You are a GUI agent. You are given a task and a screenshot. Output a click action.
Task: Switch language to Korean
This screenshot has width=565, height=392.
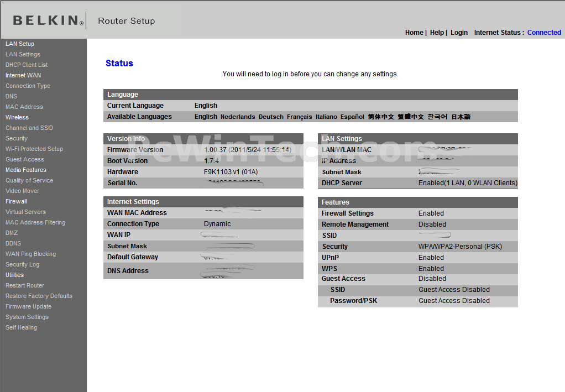(437, 117)
